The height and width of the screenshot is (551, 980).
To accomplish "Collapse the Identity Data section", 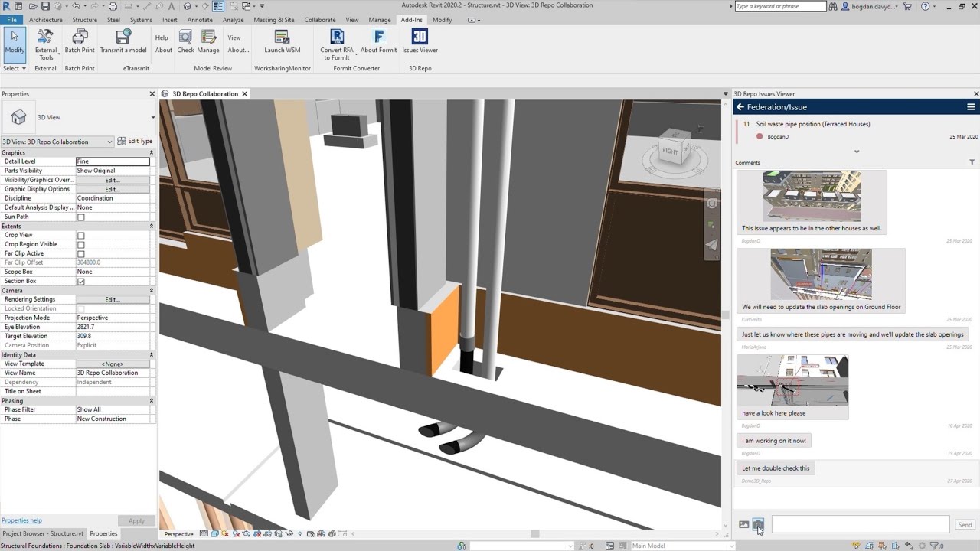I will point(151,354).
